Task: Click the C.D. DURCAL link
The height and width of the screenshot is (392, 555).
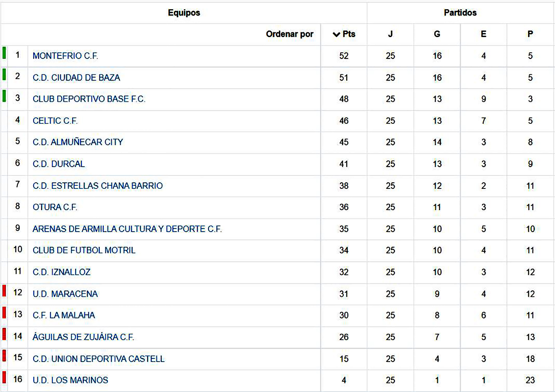Action: (59, 164)
